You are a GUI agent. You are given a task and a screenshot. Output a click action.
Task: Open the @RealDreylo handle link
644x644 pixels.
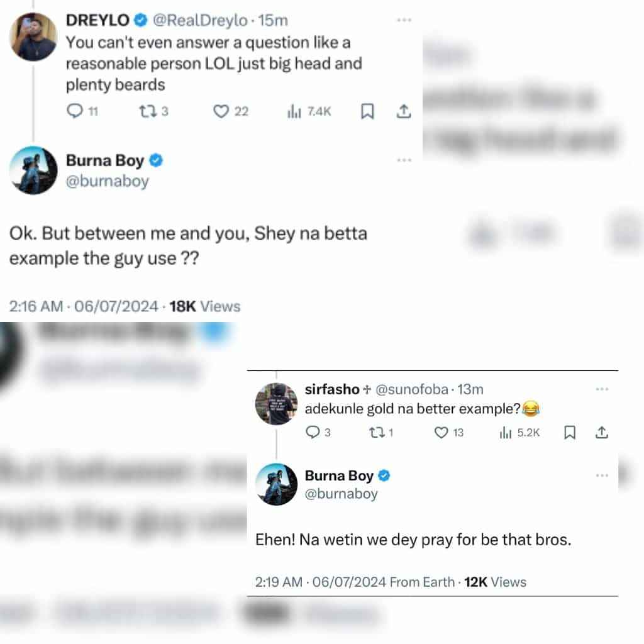[x=201, y=20]
